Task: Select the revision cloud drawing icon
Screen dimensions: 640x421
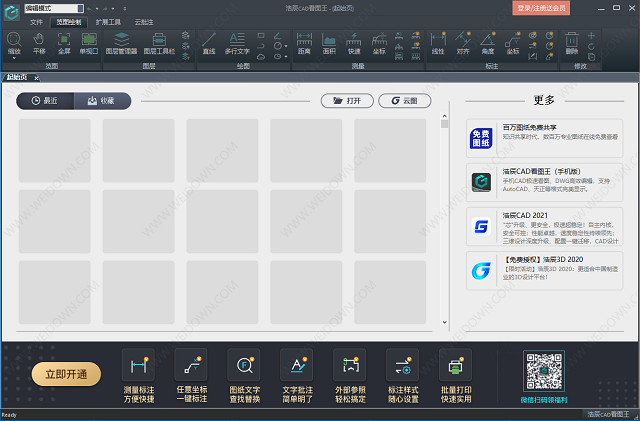Action: (261, 57)
